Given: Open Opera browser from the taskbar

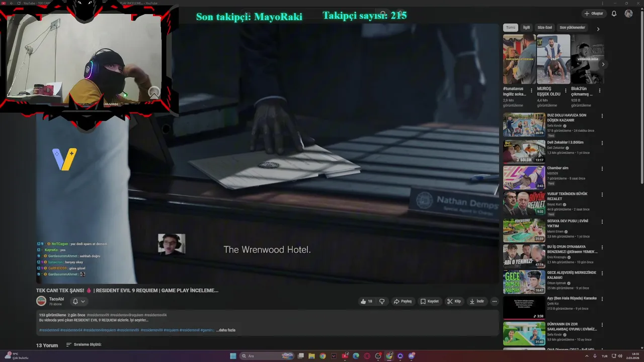Looking at the screenshot, I should coord(367,356).
